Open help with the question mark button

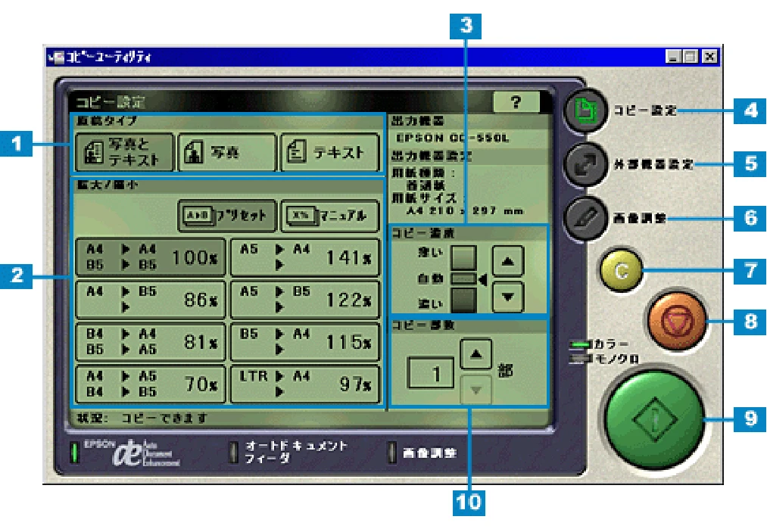coord(516,102)
